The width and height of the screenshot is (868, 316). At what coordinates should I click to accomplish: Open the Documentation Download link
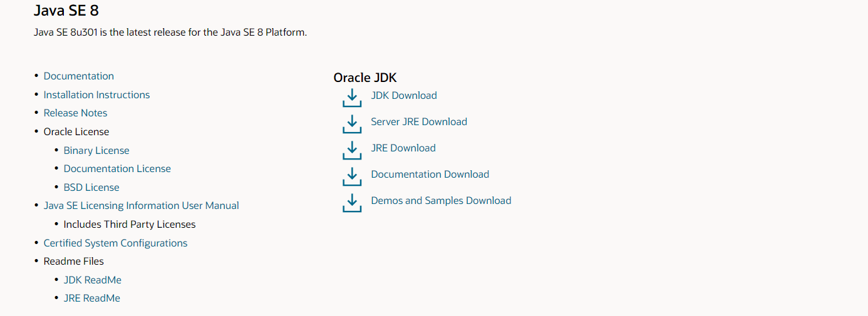click(x=430, y=174)
